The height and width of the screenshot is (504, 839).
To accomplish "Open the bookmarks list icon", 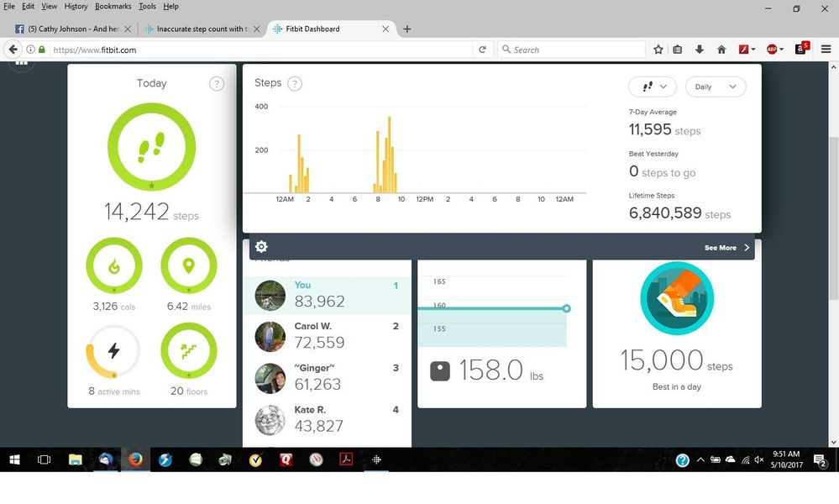I will (678, 50).
